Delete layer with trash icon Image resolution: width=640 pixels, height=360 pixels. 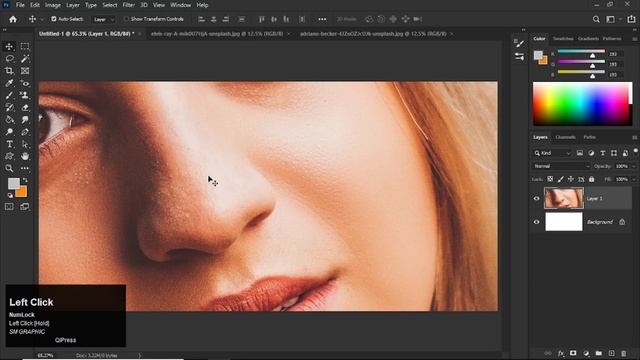[623, 353]
